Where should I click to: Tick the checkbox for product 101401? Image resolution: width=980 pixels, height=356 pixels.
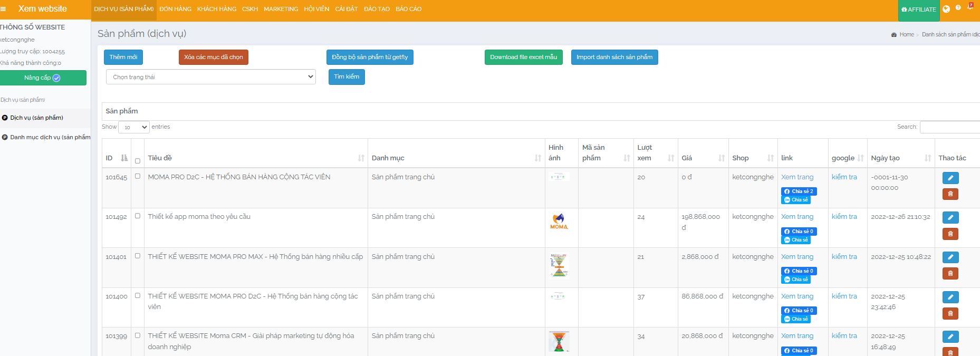[x=138, y=256]
